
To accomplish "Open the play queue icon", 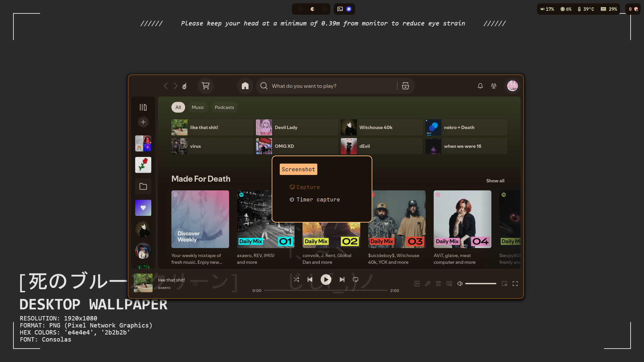I will click(x=438, y=284).
